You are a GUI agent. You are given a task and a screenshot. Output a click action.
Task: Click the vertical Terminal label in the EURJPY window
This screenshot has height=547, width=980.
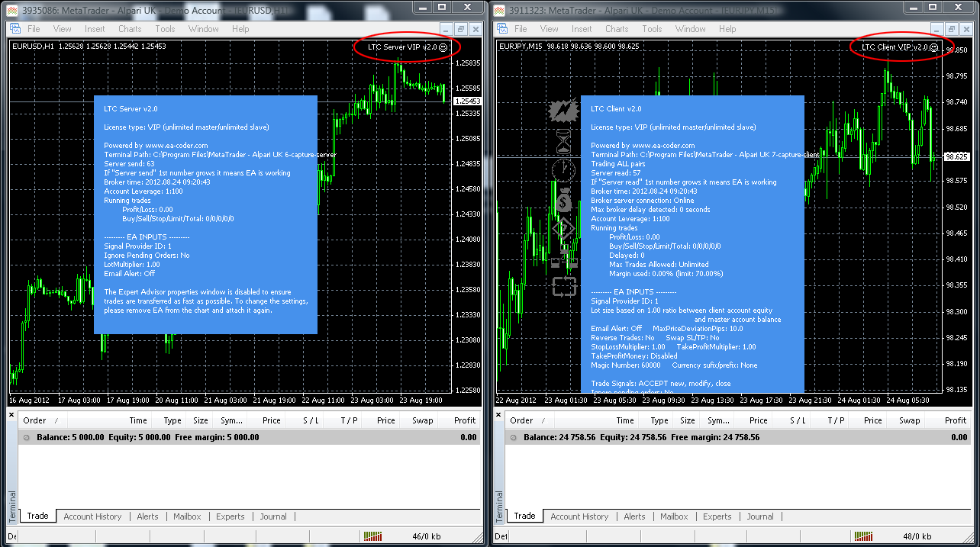(x=499, y=507)
